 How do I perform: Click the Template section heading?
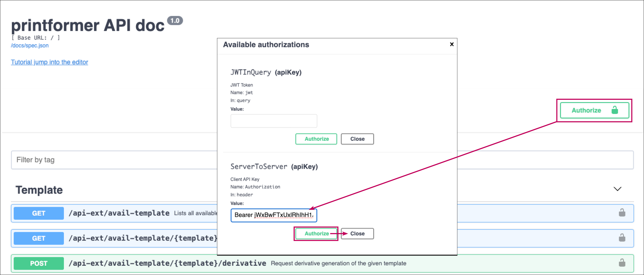(39, 190)
